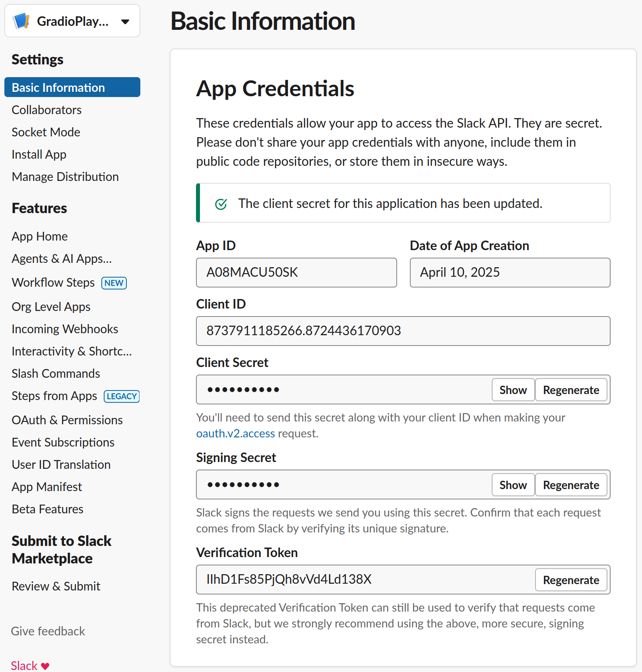Click the App ID field A08MACU50SK

click(297, 272)
